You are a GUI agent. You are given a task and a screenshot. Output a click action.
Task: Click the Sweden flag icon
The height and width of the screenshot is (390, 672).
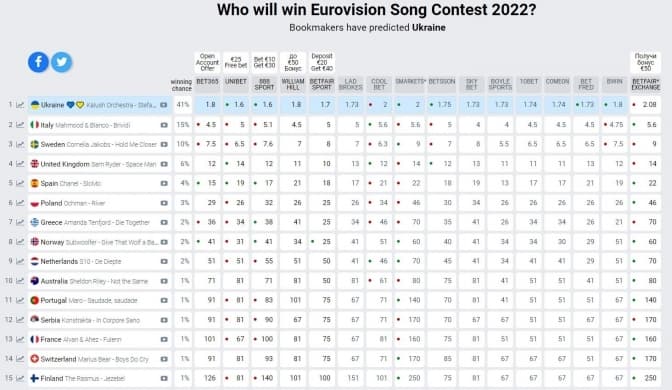tap(35, 144)
